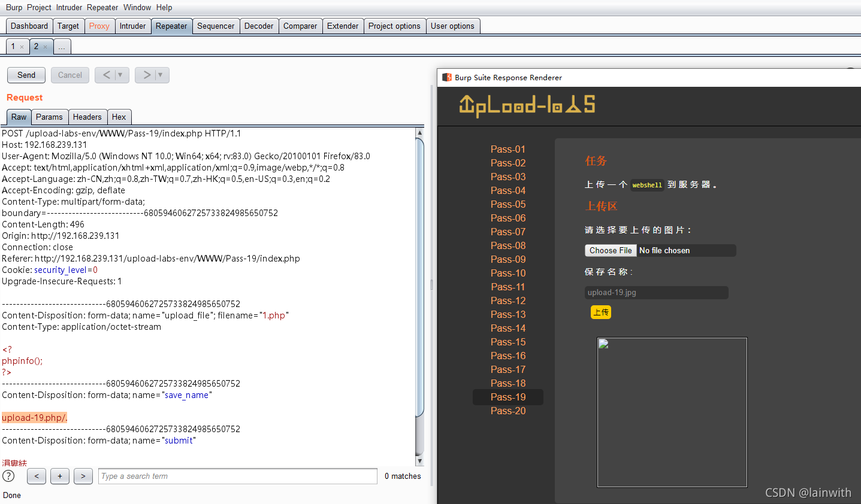The image size is (861, 504).
Task: Select Repeater request tab 1
Action: tap(13, 46)
